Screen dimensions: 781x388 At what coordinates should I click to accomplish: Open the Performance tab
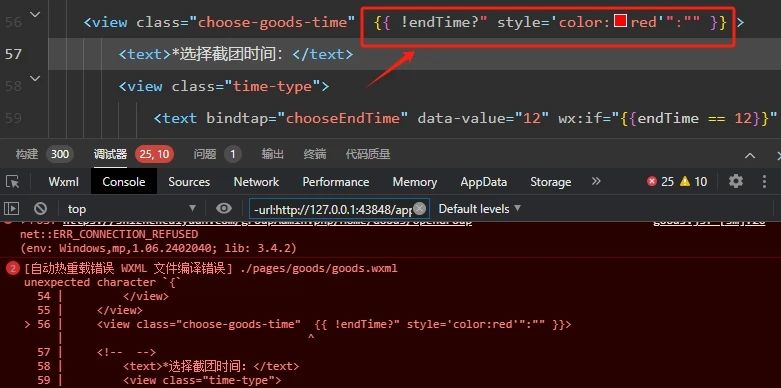click(336, 182)
